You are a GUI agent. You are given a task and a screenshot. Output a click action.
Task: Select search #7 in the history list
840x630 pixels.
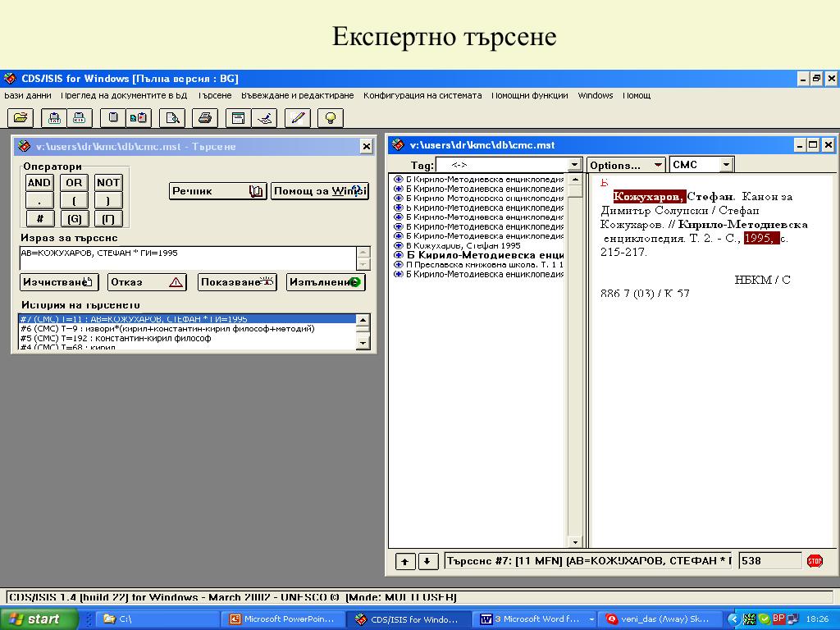(187, 319)
